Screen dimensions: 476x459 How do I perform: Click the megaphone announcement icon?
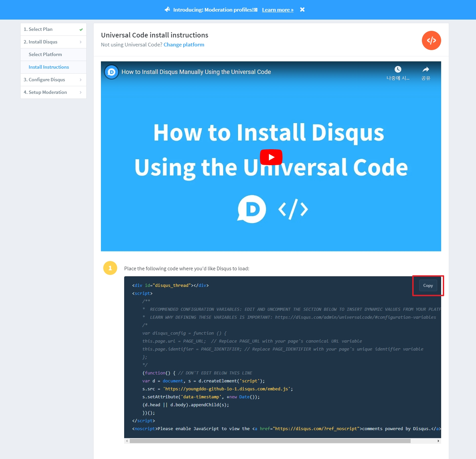pyautogui.click(x=167, y=10)
